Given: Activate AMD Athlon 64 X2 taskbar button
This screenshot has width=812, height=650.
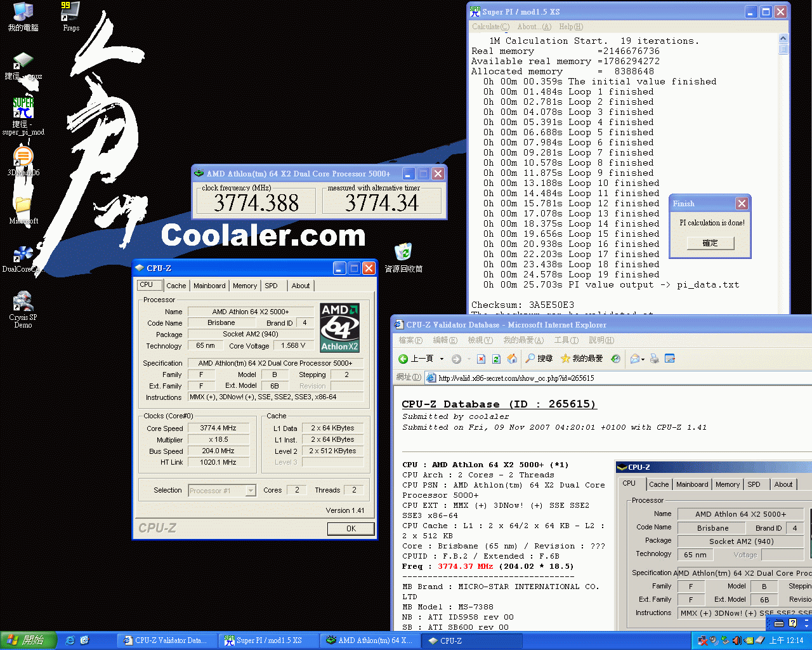Looking at the screenshot, I should point(370,640).
